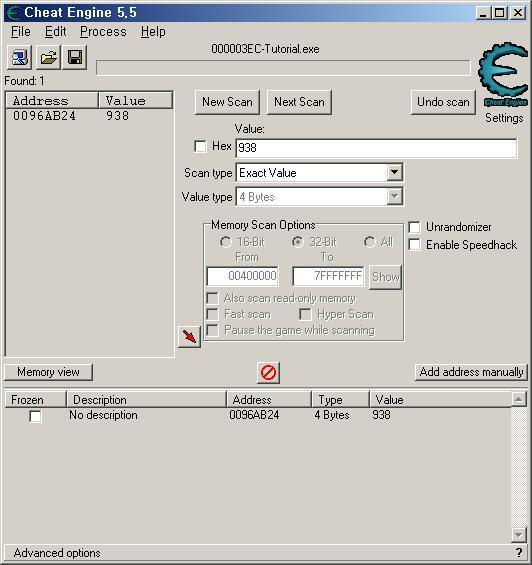Open the Value type dropdown
This screenshot has height=565, width=532.
395,197
